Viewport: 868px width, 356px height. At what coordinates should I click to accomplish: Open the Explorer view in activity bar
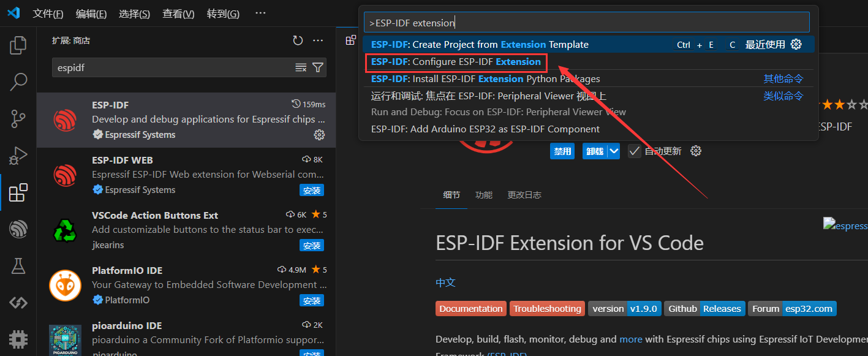click(18, 45)
